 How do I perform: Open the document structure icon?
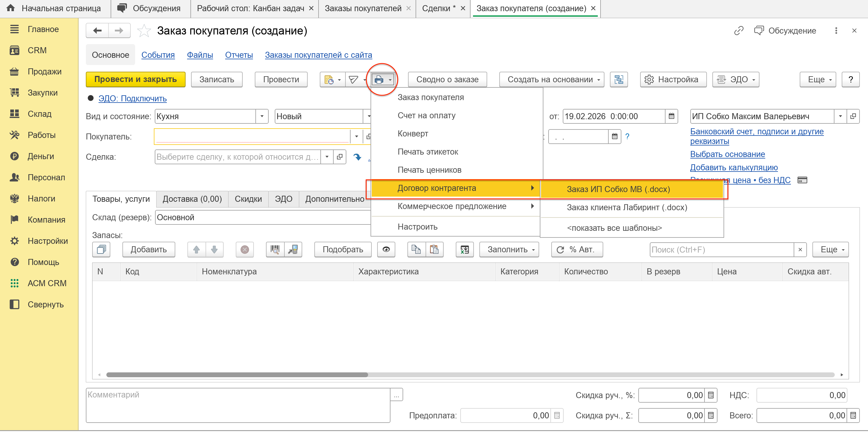click(x=619, y=80)
